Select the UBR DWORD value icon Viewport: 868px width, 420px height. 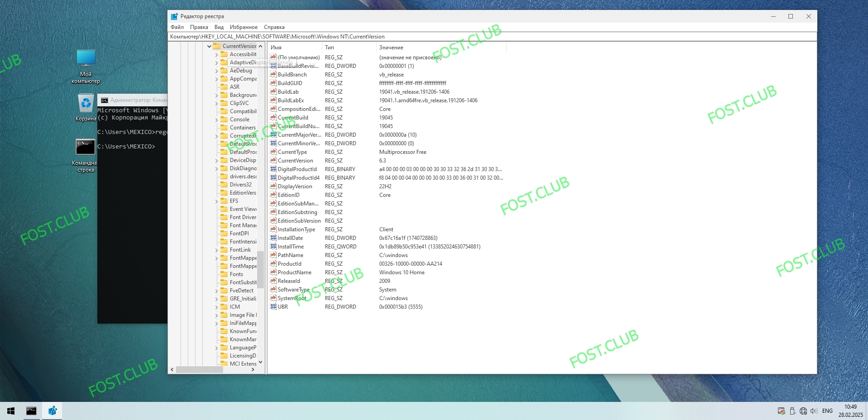point(273,306)
